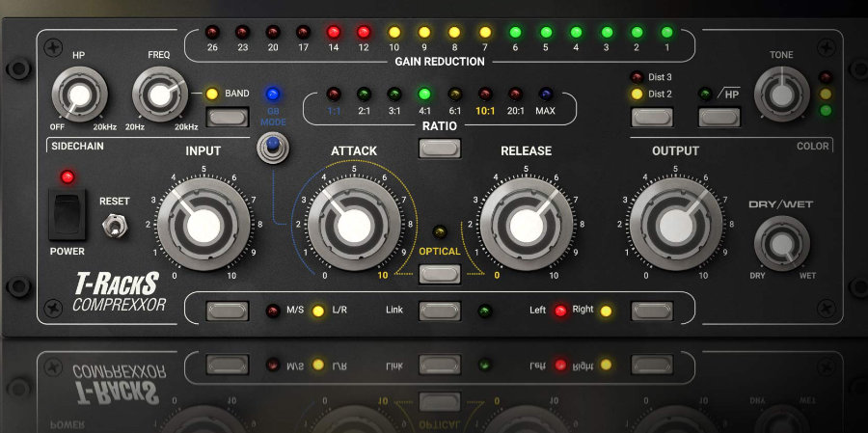Screen dimensions: 868x433
Task: Click the M/S L/R mode button
Action: coord(228,311)
